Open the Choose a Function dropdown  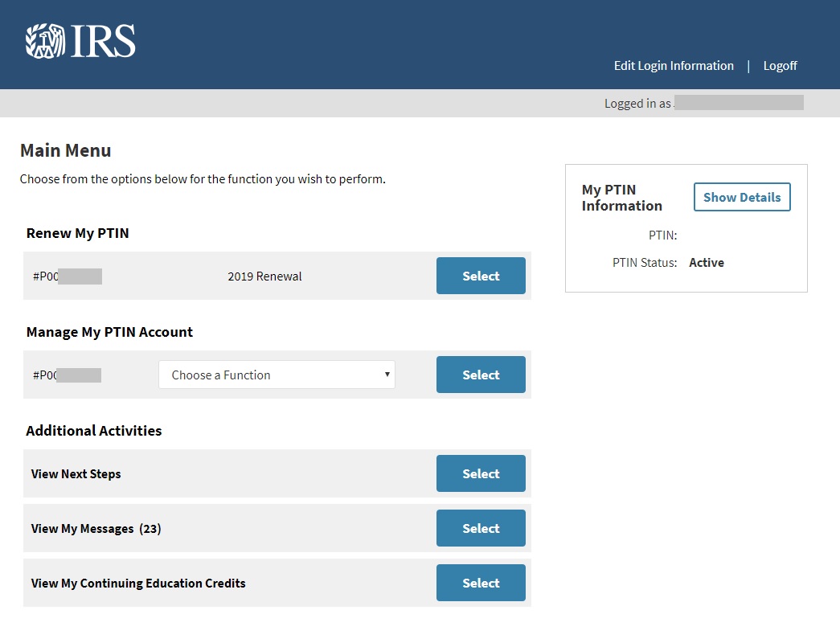[x=277, y=375]
